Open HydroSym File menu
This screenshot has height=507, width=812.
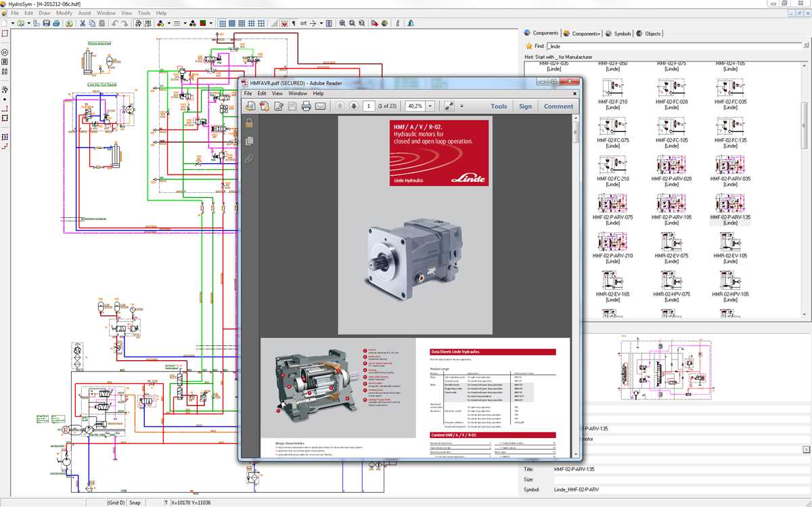(x=14, y=13)
